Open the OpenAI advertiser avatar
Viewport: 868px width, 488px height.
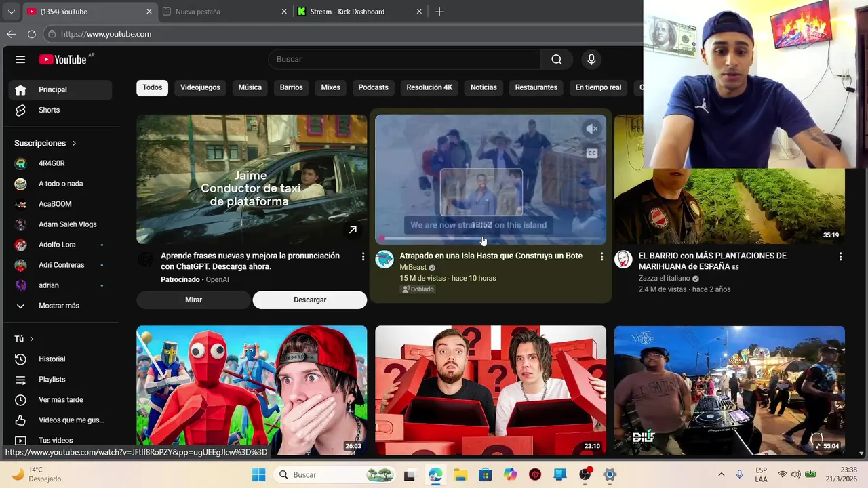click(146, 260)
